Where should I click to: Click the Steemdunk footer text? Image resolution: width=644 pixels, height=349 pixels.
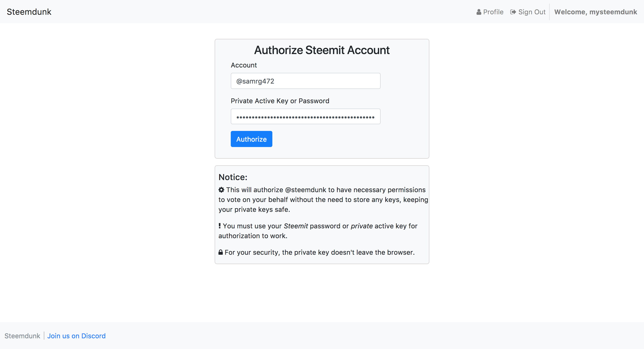tap(22, 336)
